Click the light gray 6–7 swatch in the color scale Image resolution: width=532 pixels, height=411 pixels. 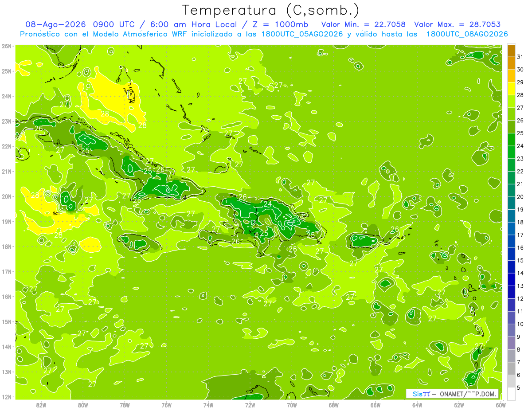click(x=511, y=368)
